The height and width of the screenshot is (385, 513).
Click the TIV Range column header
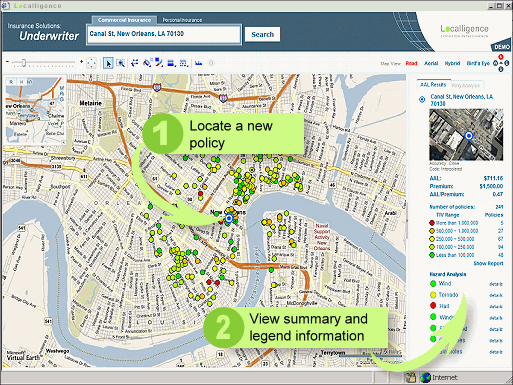pyautogui.click(x=448, y=215)
